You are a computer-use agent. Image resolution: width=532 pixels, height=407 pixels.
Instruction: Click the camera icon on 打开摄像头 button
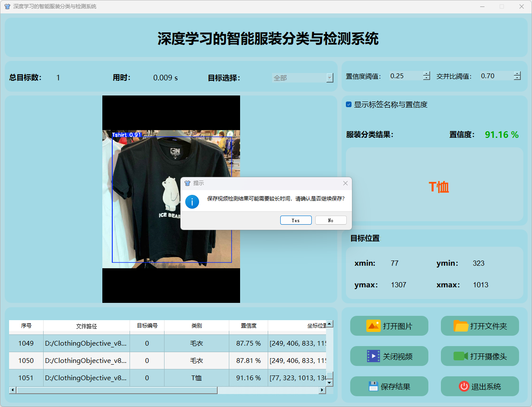click(x=460, y=356)
